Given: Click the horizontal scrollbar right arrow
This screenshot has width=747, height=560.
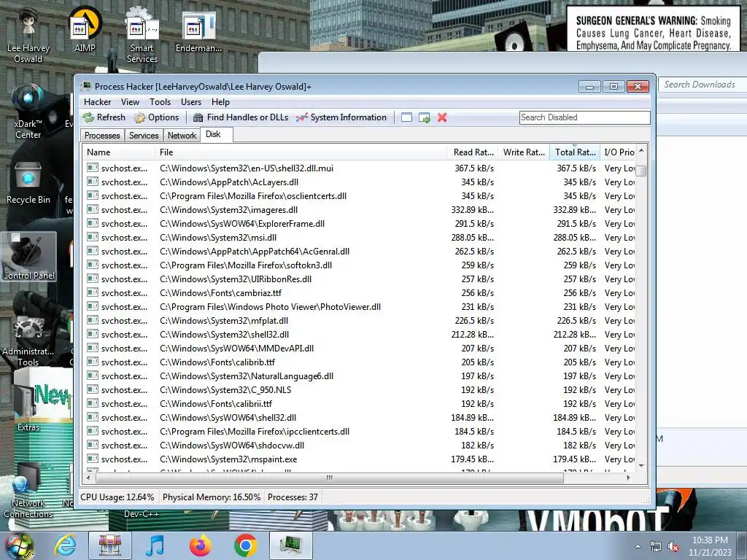Looking at the screenshot, I should [x=628, y=478].
